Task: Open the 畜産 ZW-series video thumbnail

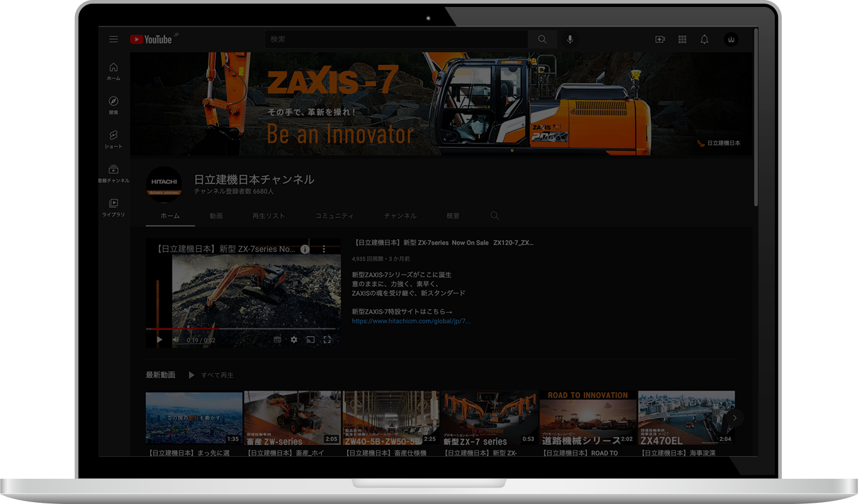Action: pyautogui.click(x=292, y=418)
